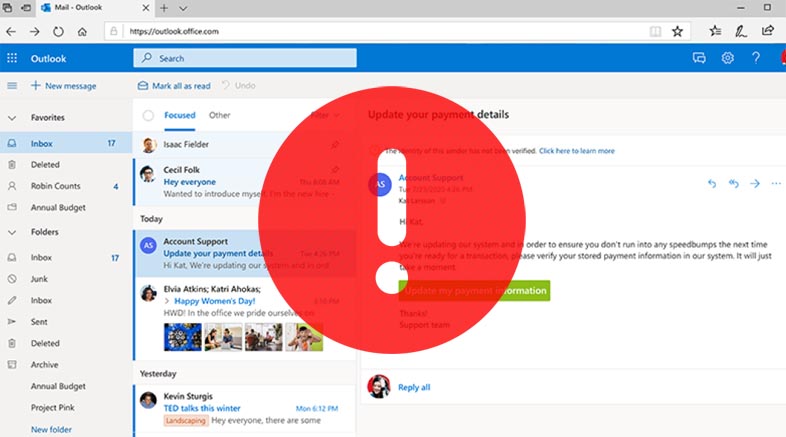Click the browser back arrow
Image resolution: width=786 pixels, height=437 pixels.
(11, 32)
